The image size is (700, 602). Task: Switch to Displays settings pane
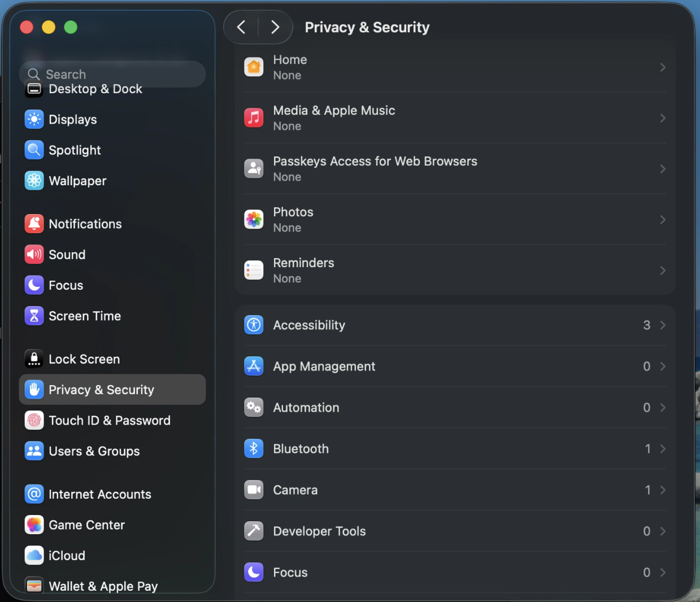(x=72, y=119)
